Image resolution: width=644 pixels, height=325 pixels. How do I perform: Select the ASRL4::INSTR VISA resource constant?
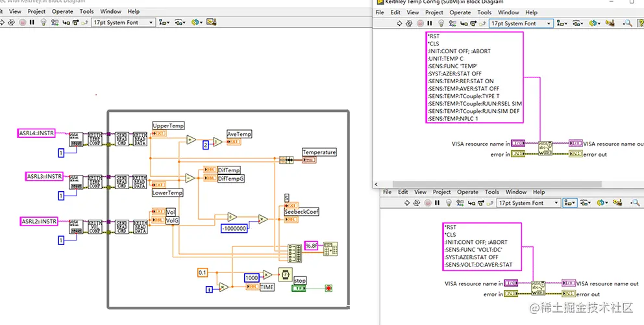(36, 134)
